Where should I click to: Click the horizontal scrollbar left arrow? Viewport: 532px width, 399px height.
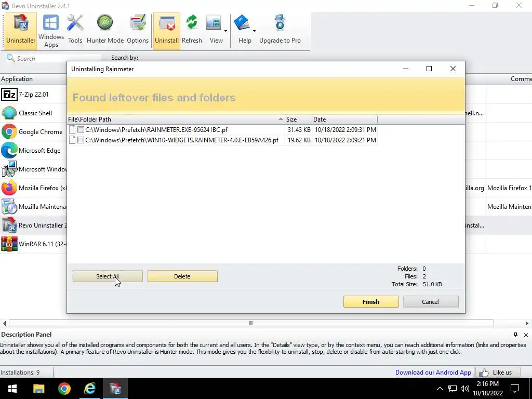tap(4, 323)
